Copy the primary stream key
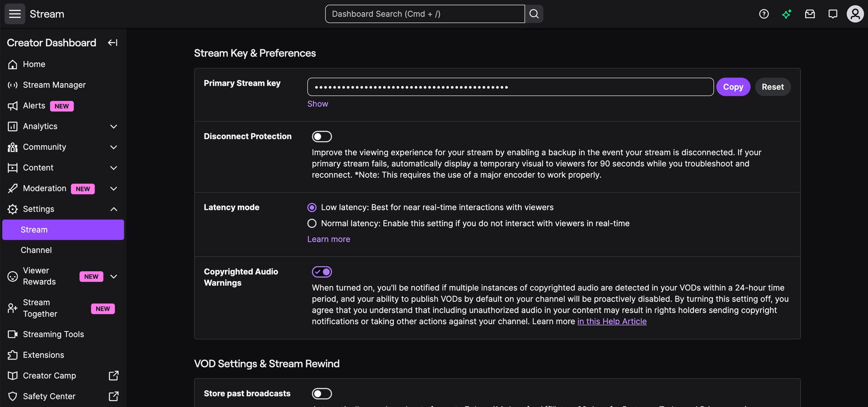The width and height of the screenshot is (868, 407). pos(733,87)
